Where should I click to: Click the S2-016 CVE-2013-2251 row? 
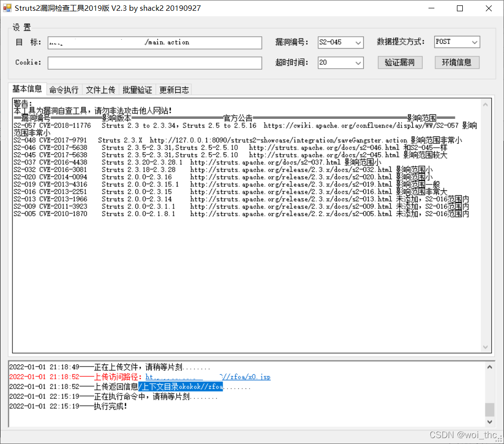tap(230, 192)
